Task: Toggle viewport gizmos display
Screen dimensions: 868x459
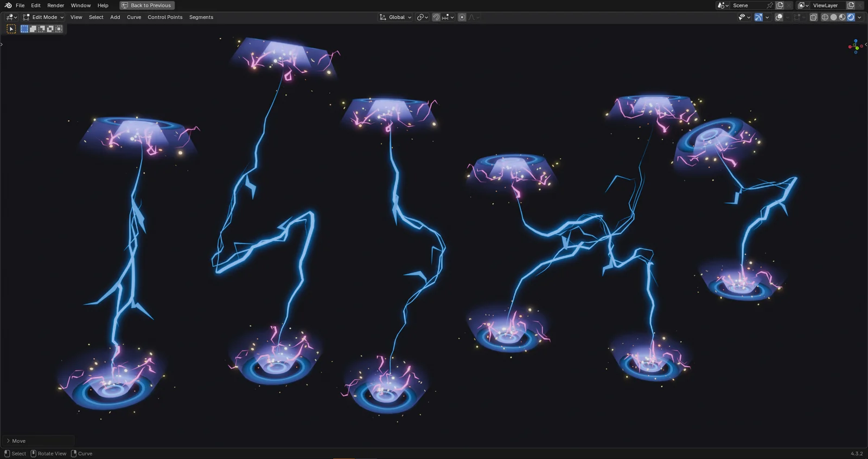Action: 758,17
